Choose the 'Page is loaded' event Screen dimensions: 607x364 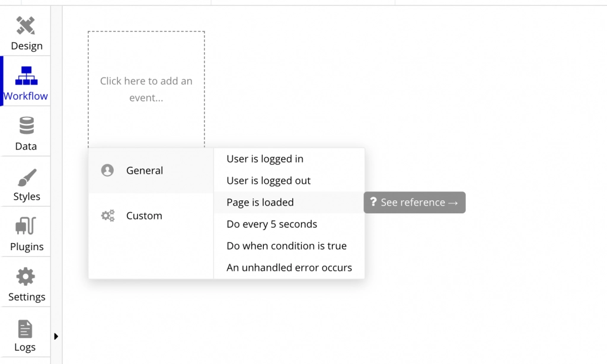(289, 202)
